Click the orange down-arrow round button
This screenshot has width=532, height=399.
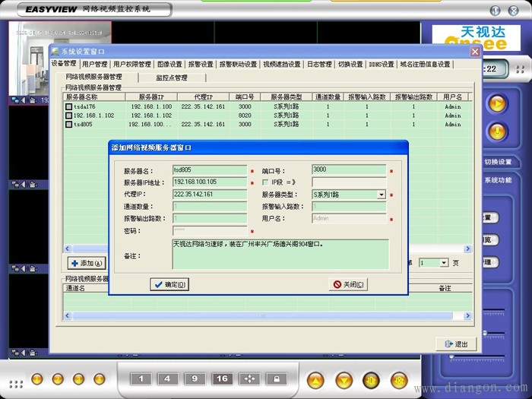tap(344, 380)
